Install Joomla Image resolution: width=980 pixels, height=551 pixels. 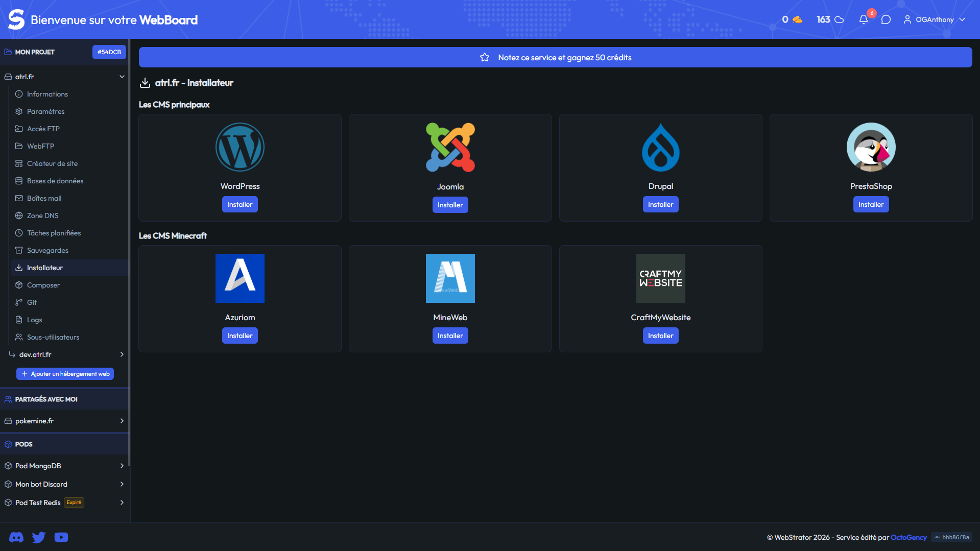(x=450, y=205)
